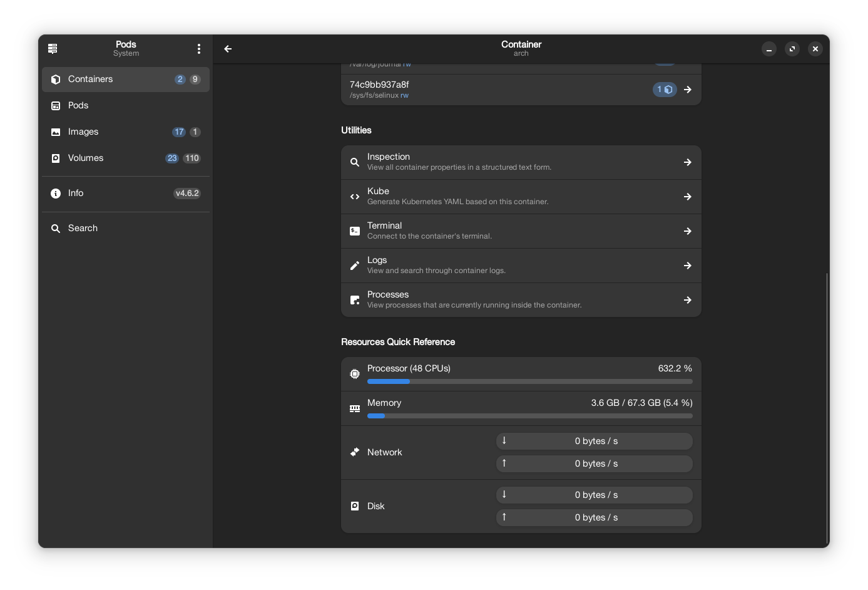Open volume 74c9bb937a8f details arrow
Screen dimensions: 868x590
pos(688,90)
